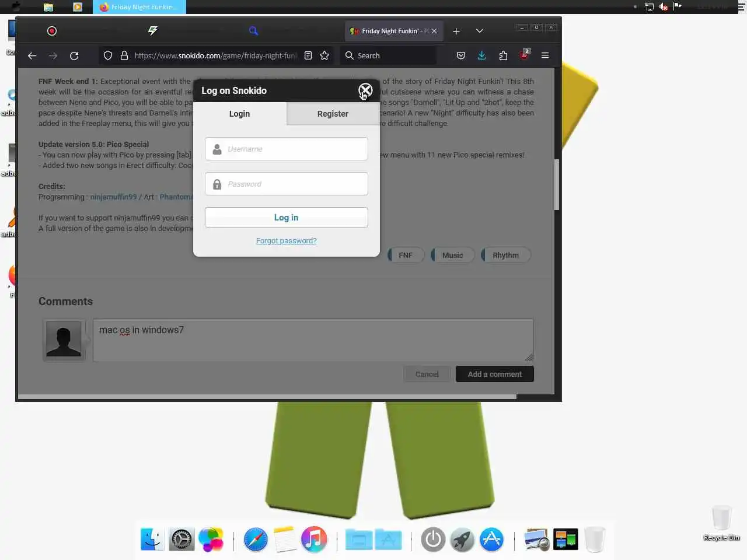The width and height of the screenshot is (747, 560).
Task: Click the page vertical scrollbar thumb
Action: coord(557,184)
